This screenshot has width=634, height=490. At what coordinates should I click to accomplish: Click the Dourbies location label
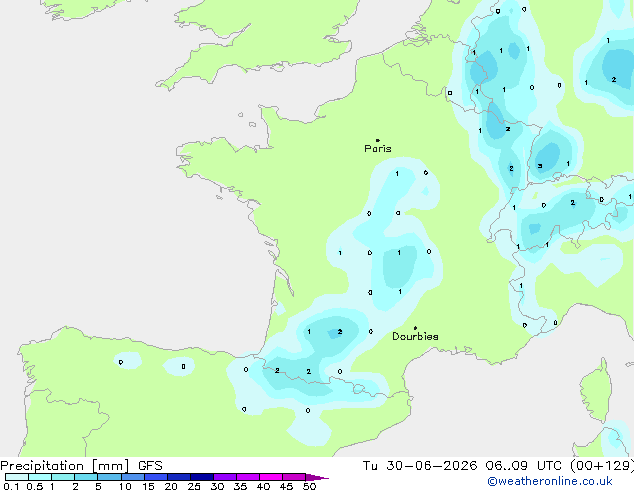[x=415, y=336]
